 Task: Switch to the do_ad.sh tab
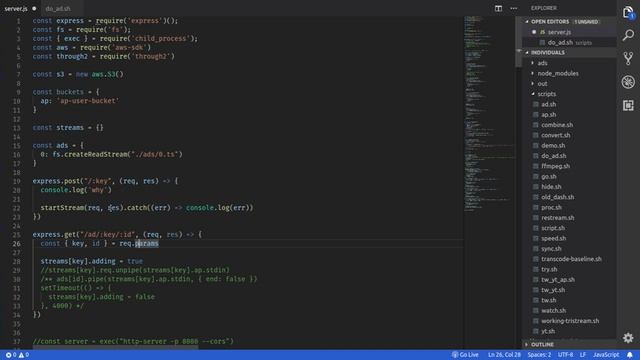tap(58, 8)
